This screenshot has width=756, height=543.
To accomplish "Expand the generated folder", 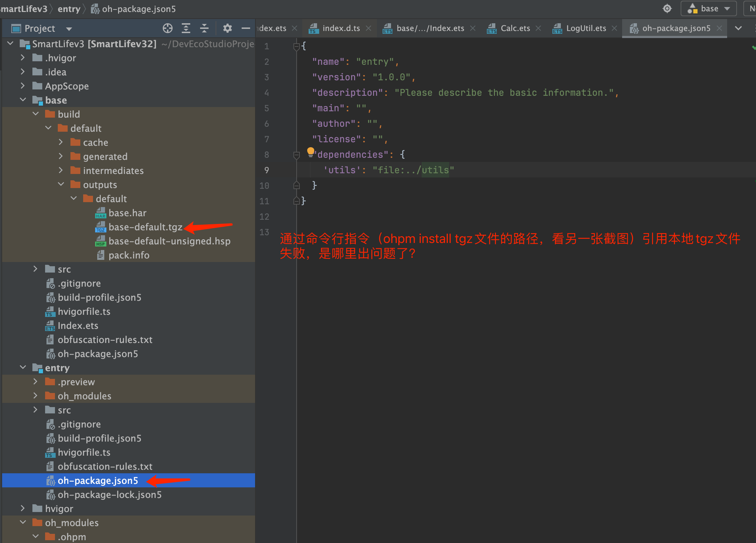I will point(61,156).
